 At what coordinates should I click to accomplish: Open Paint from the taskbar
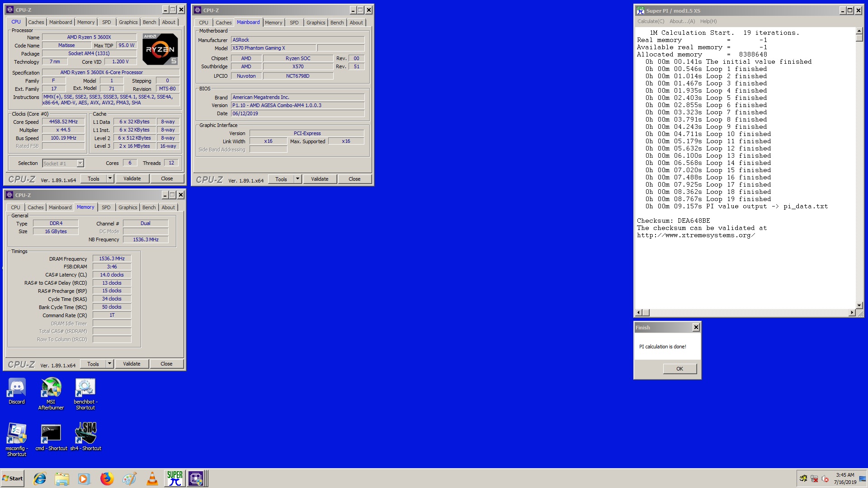[129, 479]
